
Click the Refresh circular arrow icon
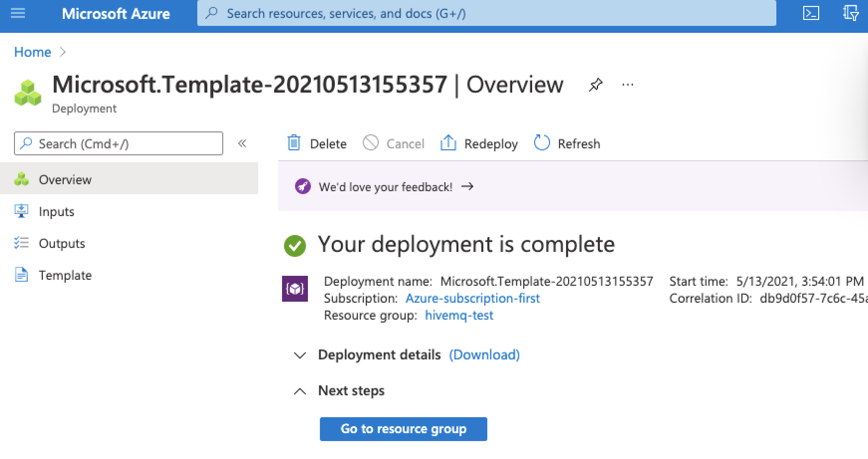542,143
